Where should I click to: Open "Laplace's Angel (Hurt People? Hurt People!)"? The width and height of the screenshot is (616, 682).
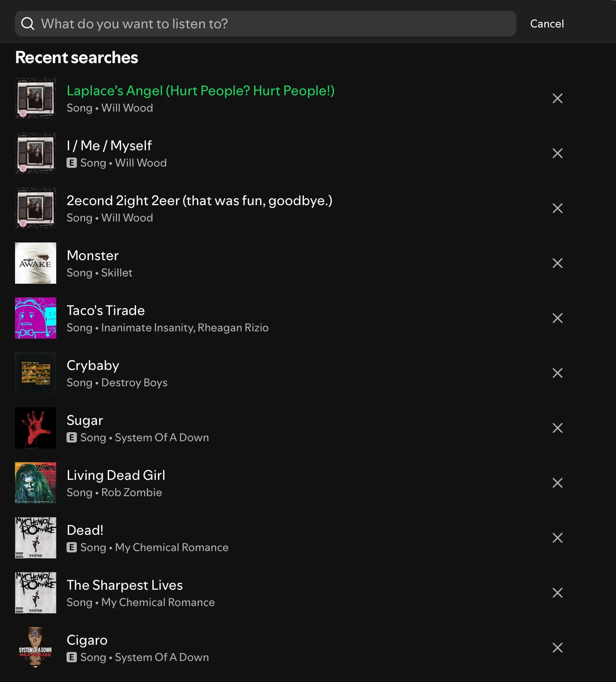point(200,91)
